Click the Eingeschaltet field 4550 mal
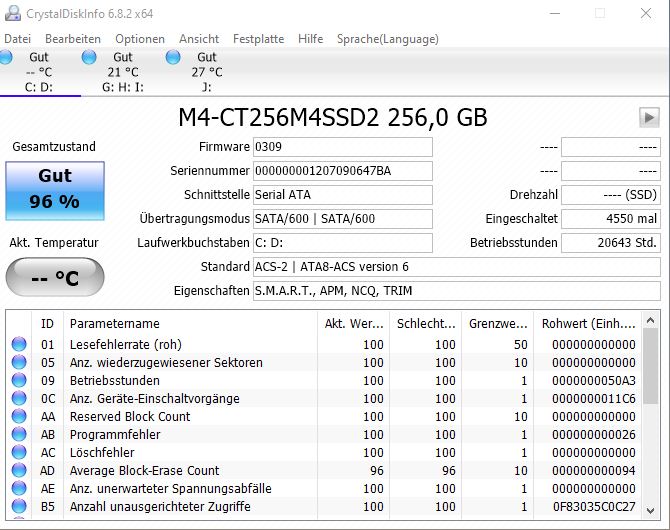Image resolution: width=670 pixels, height=530 pixels. (611, 219)
